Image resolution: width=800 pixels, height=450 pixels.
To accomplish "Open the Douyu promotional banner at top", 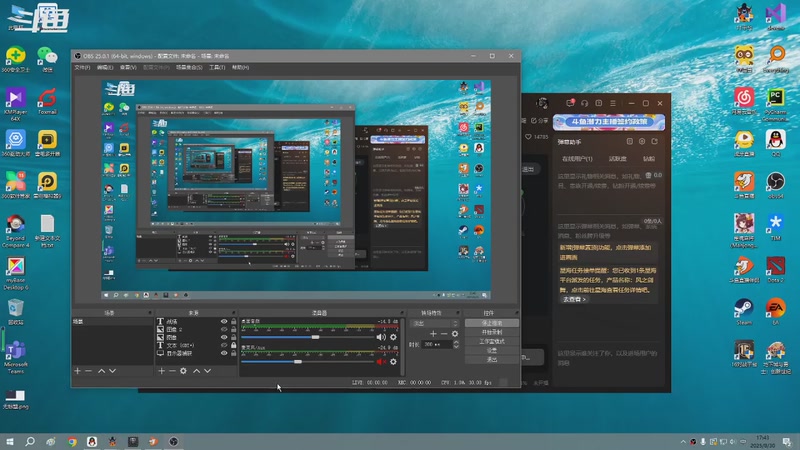I will point(609,122).
